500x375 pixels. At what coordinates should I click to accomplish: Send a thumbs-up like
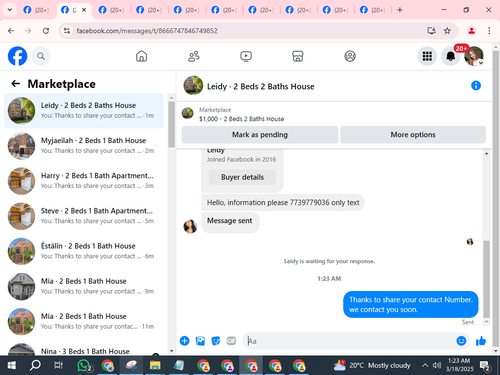[x=480, y=341]
